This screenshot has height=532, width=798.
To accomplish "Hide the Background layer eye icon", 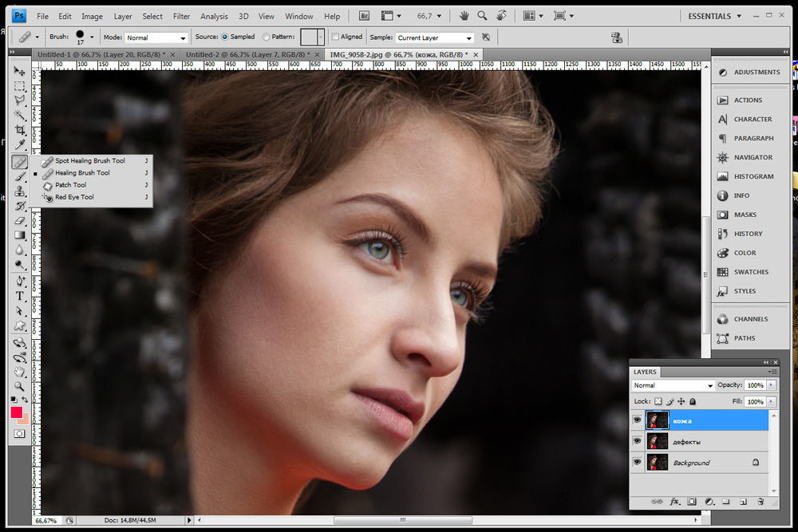I will (637, 463).
